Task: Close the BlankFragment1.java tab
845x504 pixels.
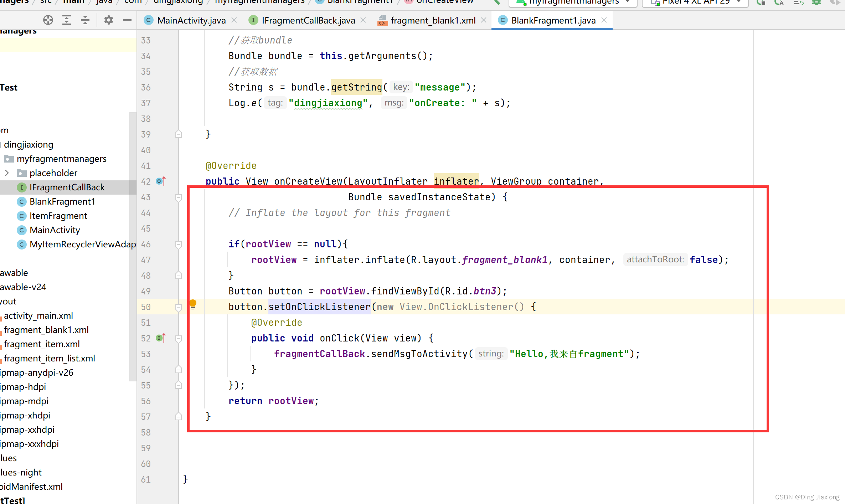Action: [x=604, y=20]
